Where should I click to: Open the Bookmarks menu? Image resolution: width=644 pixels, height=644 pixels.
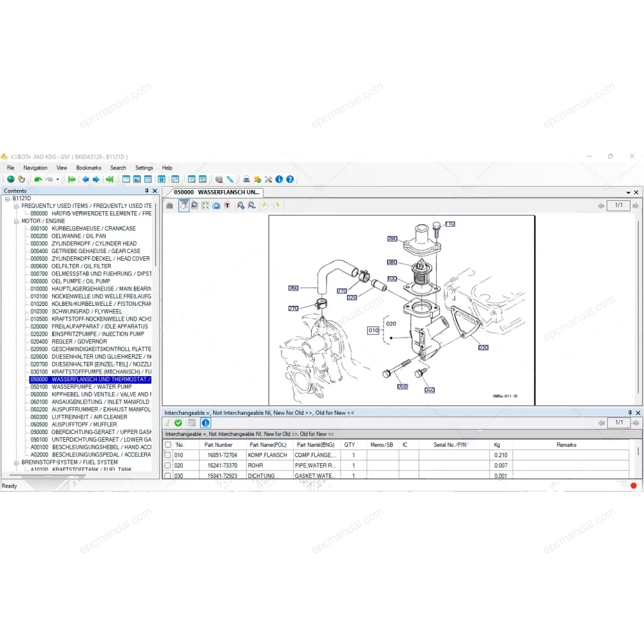[x=89, y=167]
